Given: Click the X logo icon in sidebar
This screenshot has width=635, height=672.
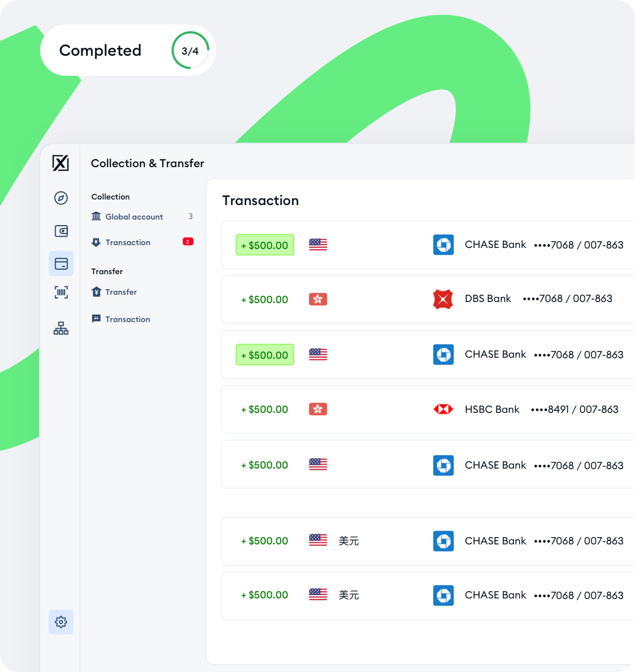Looking at the screenshot, I should [x=61, y=163].
